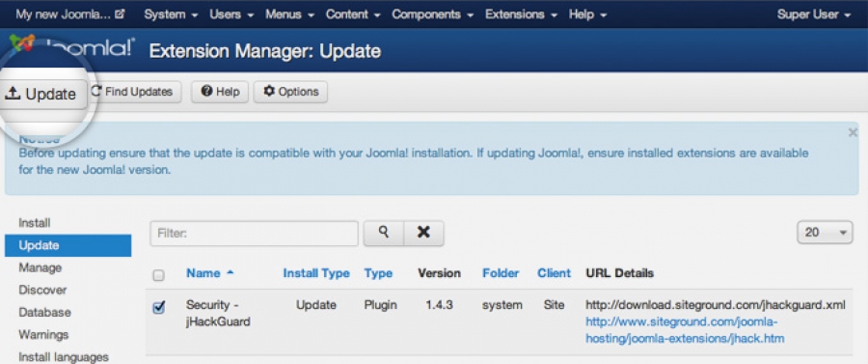Click the 'system' folder cell
868x364 pixels.
tap(502, 305)
